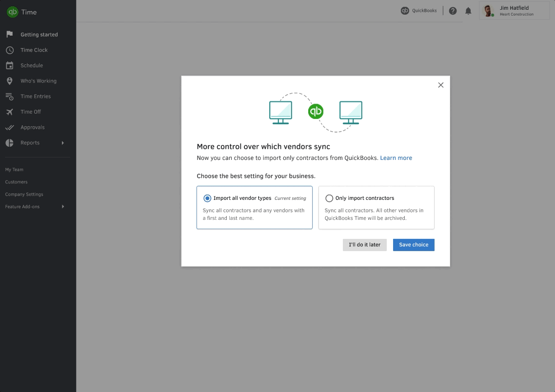The height and width of the screenshot is (392, 555).
Task: Click "Choose the best setting" text
Action: point(256,176)
